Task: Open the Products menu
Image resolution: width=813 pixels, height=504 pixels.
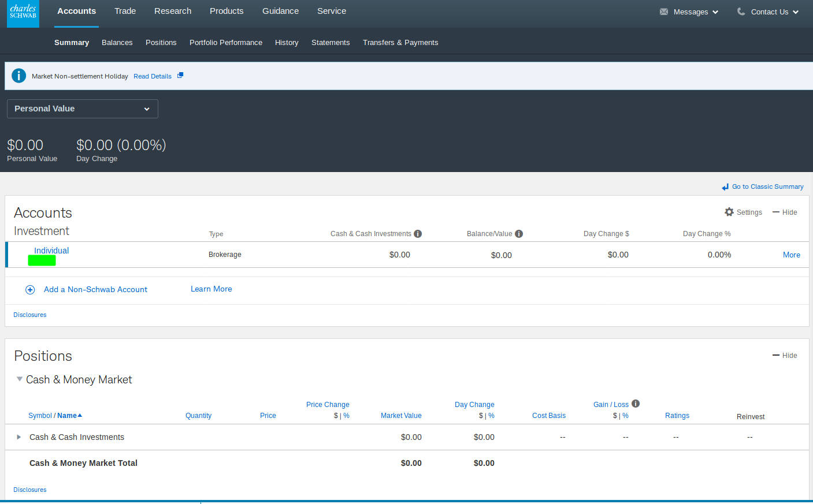Action: point(227,11)
